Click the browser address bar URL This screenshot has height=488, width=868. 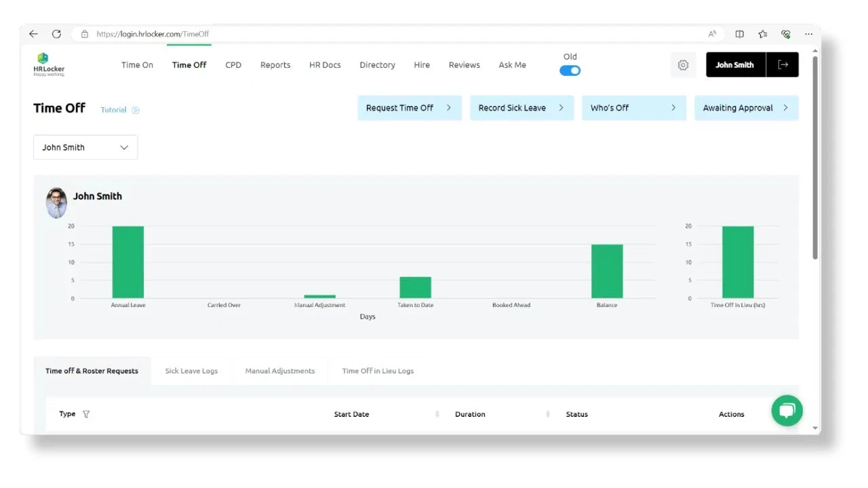tap(153, 34)
